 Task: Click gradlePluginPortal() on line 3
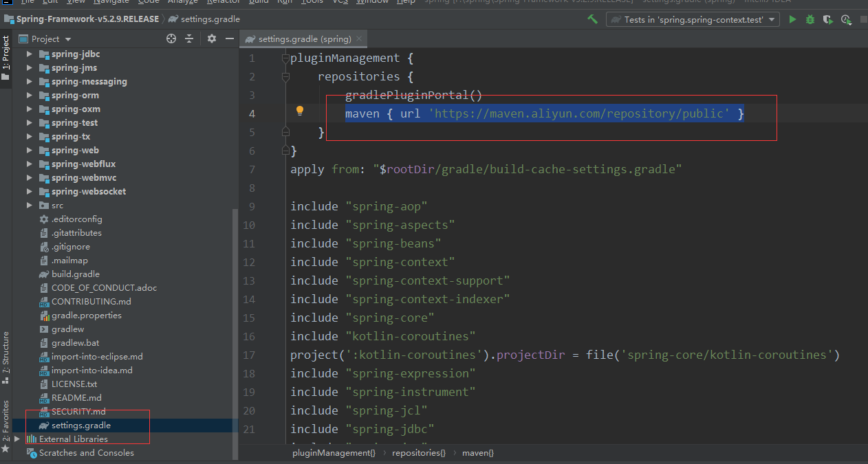(x=414, y=95)
